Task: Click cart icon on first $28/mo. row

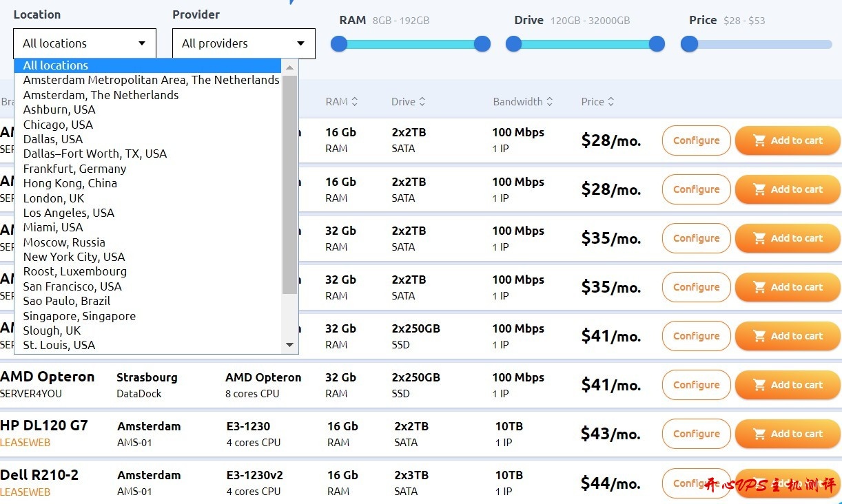Action: click(x=759, y=140)
